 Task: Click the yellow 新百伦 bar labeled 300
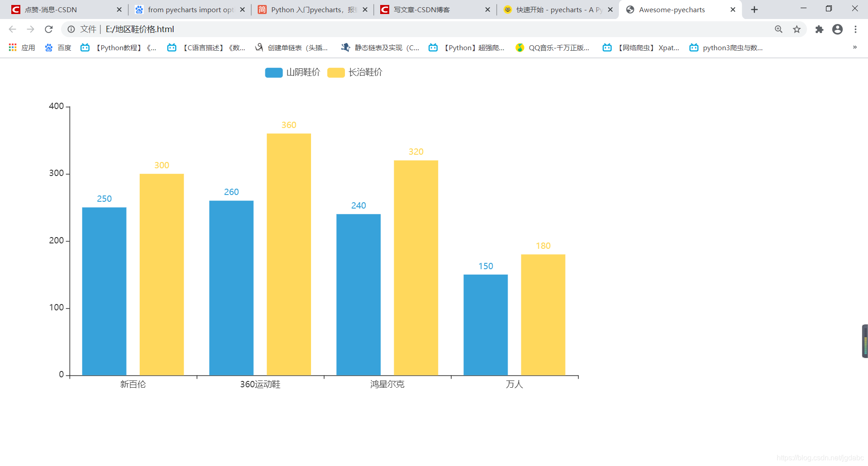coord(162,275)
